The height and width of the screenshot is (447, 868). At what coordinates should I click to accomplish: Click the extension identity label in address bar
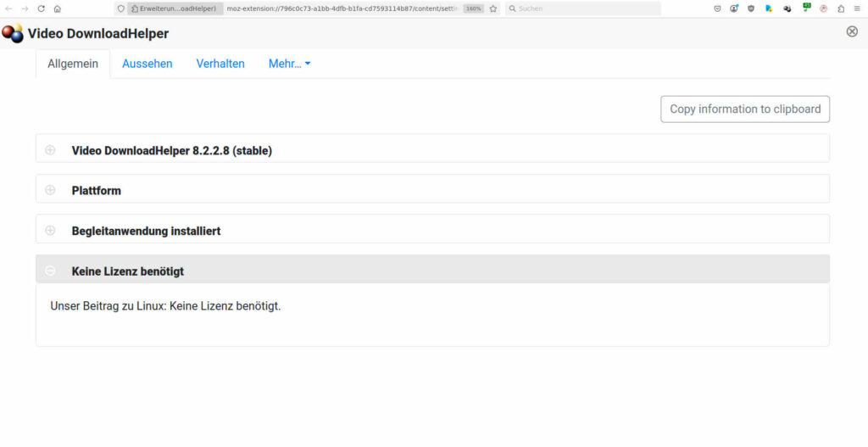(x=174, y=8)
